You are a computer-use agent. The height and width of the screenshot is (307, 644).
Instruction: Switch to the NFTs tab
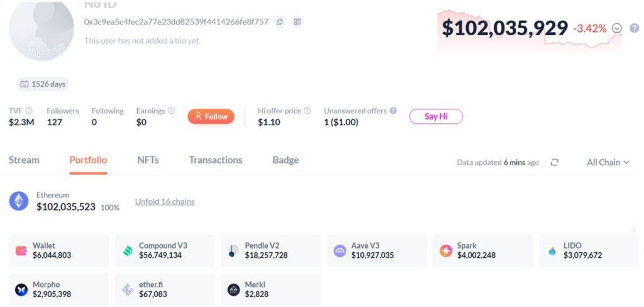[x=148, y=160]
